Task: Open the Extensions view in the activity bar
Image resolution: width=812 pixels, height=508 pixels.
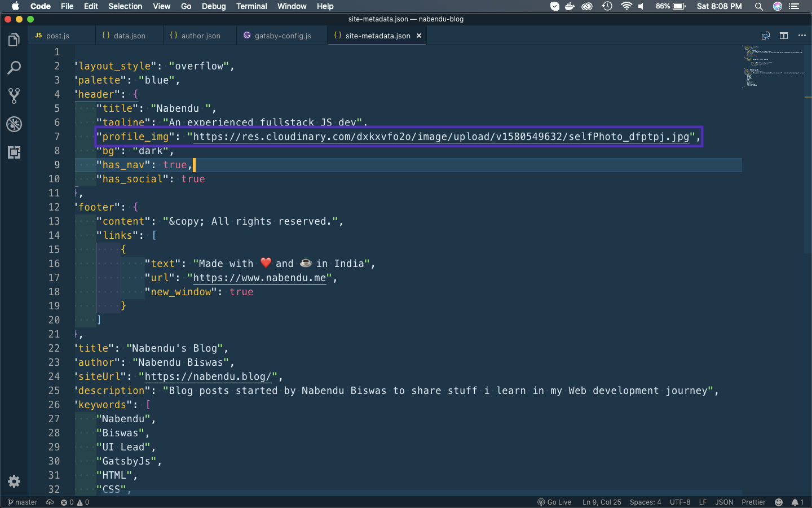Action: pyautogui.click(x=14, y=152)
